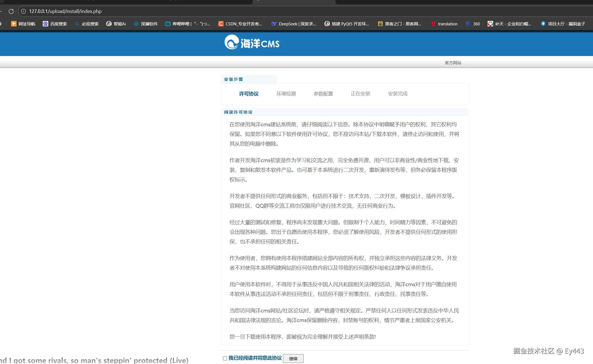
Task: Click the browser reload icon
Action: tap(11, 11)
